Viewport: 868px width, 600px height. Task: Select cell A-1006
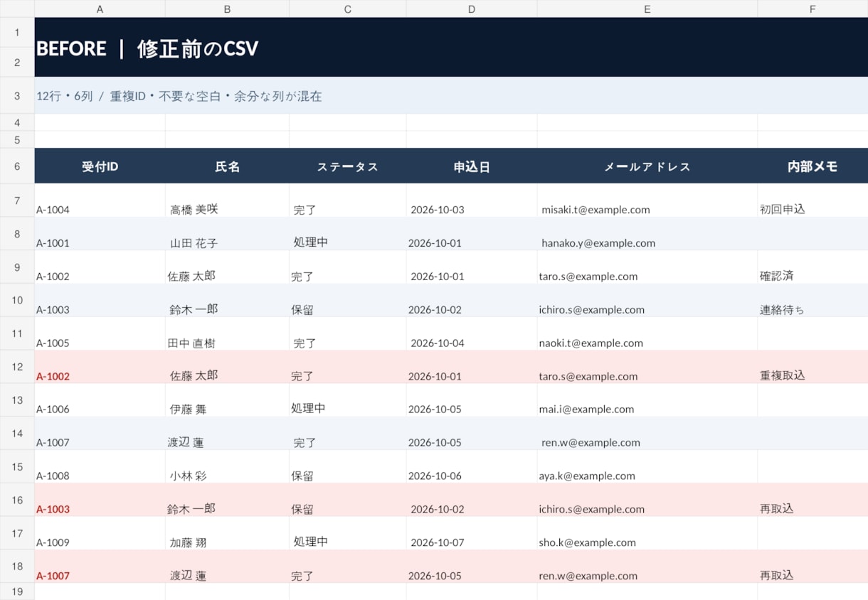[x=100, y=400]
